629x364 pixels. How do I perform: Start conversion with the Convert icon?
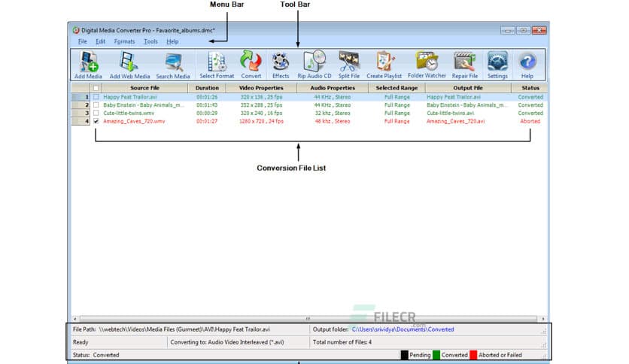coord(251,65)
